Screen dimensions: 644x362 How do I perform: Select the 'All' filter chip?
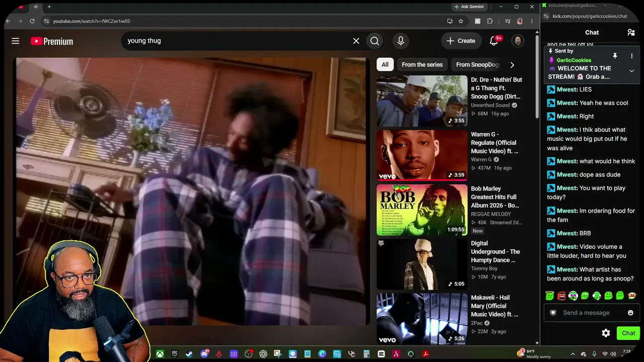tap(385, 64)
